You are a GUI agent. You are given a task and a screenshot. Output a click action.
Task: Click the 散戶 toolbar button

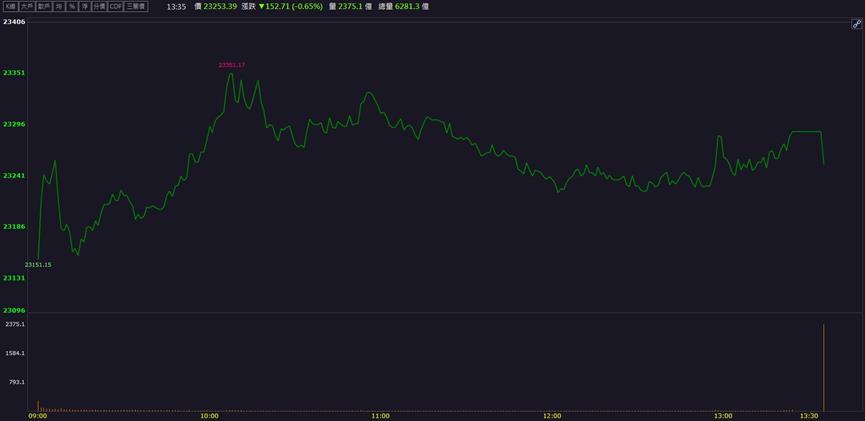[x=44, y=7]
